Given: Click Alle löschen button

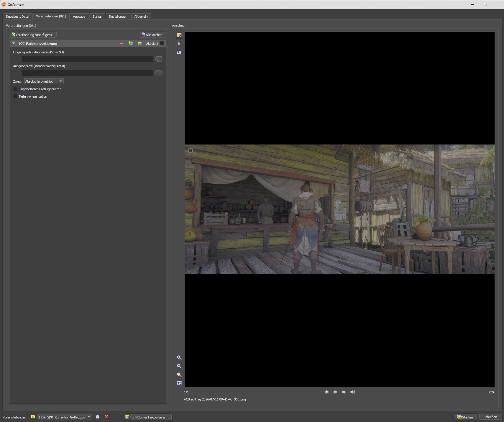Looking at the screenshot, I should (x=153, y=35).
